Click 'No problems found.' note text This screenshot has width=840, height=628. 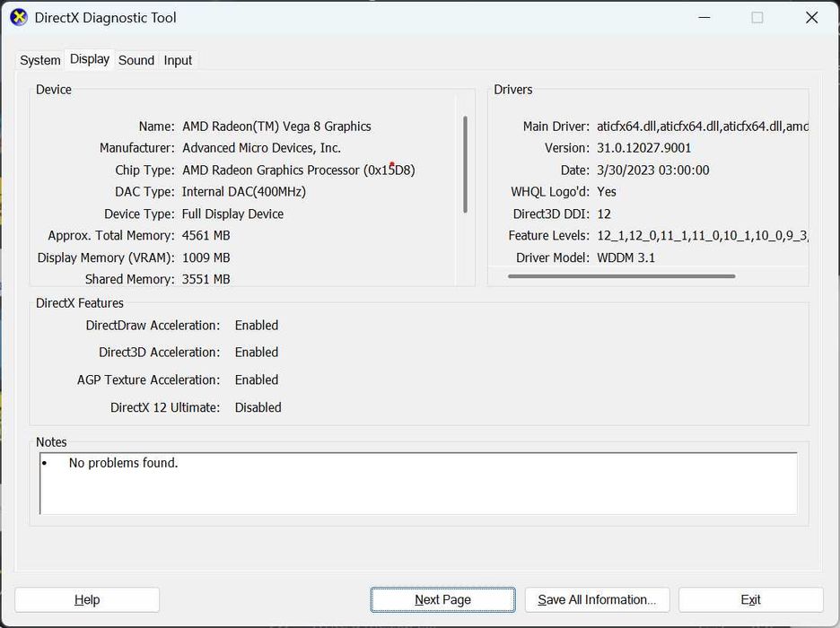[x=123, y=463]
